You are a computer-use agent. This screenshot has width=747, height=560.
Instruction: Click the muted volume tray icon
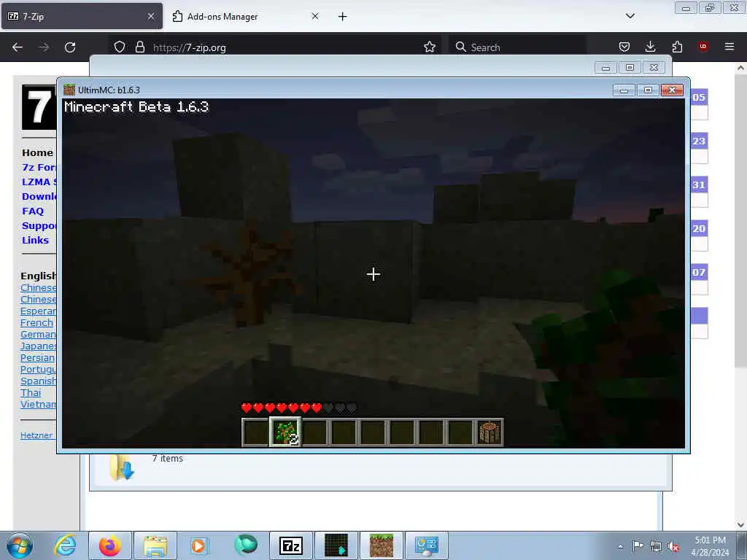(673, 546)
